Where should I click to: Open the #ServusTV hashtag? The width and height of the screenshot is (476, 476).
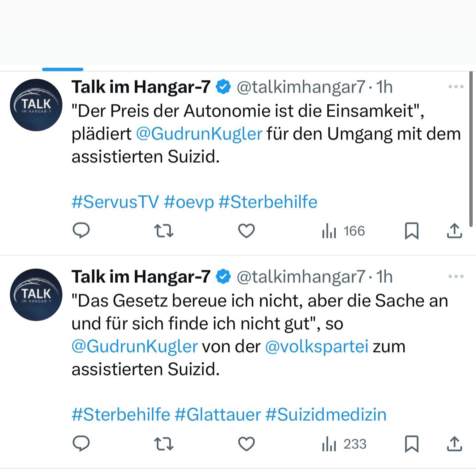coord(115,202)
